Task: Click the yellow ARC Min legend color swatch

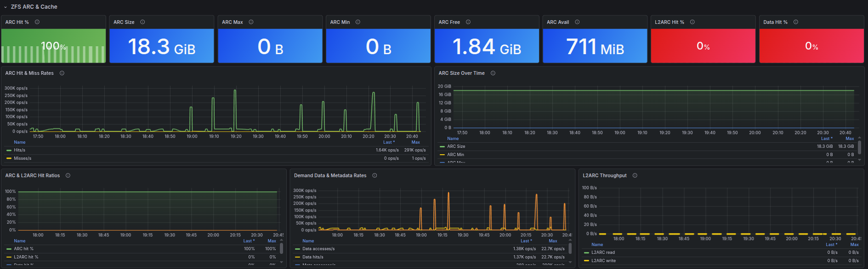Action: click(442, 155)
